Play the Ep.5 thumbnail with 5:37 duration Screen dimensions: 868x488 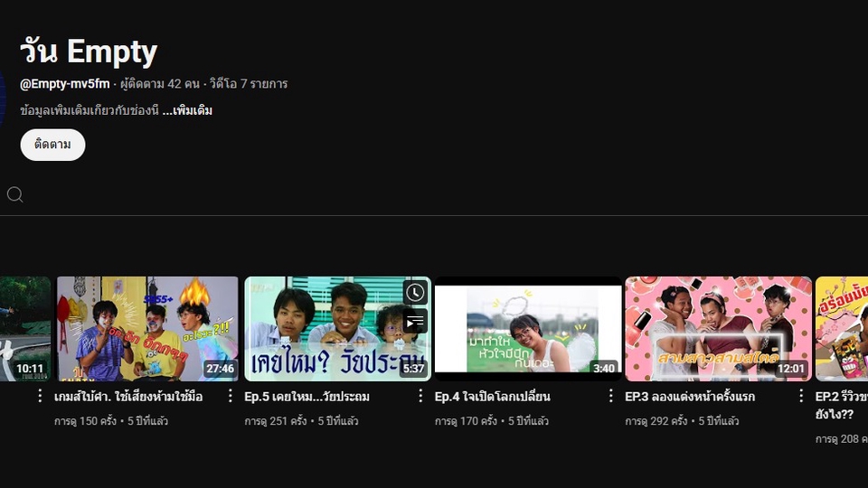tap(337, 329)
